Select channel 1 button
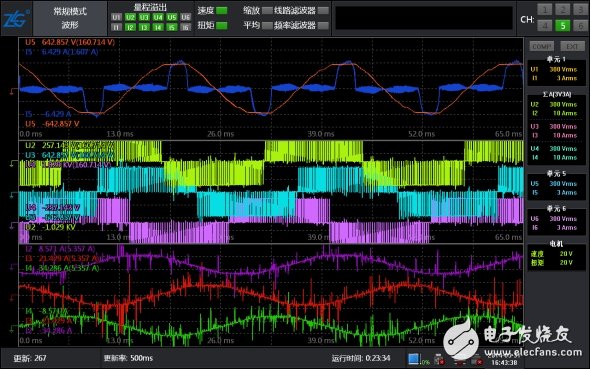Image resolution: width=591 pixels, height=369 pixels. click(545, 9)
